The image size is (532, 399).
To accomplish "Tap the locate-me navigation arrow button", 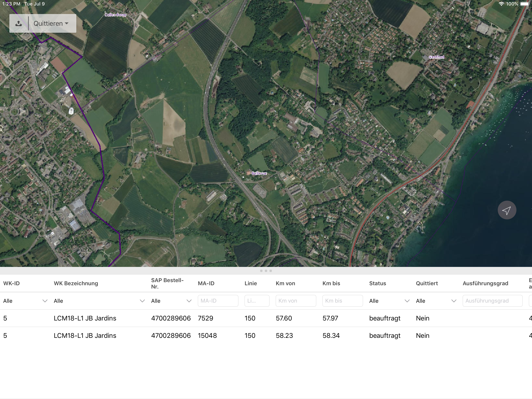I will point(507,210).
